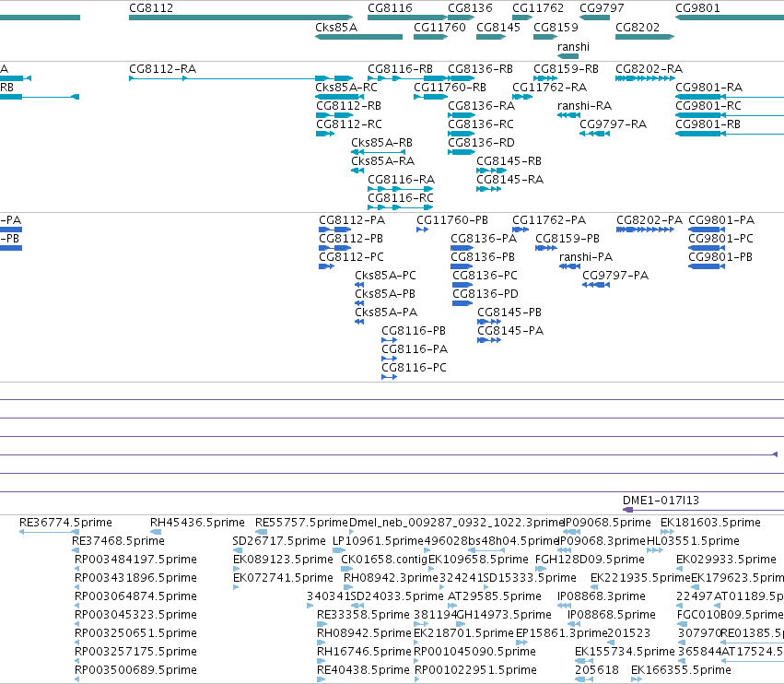Image resolution: width=784 pixels, height=684 pixels.
Task: Select protein Cks85A-PC
Action: pyautogui.click(x=359, y=285)
